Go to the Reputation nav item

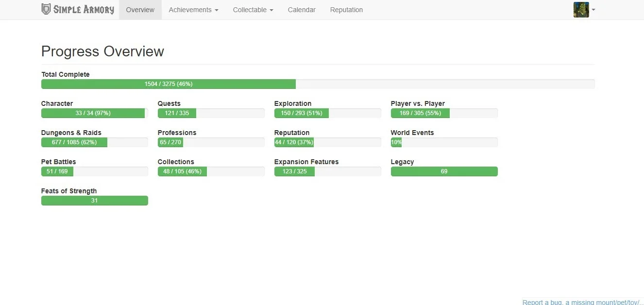click(x=346, y=10)
